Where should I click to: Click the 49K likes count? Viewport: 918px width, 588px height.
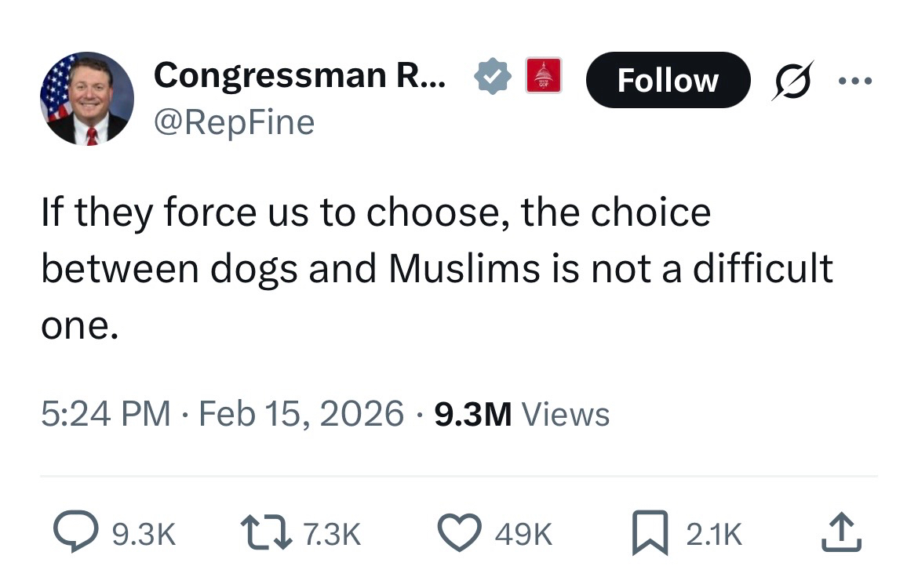523,535
